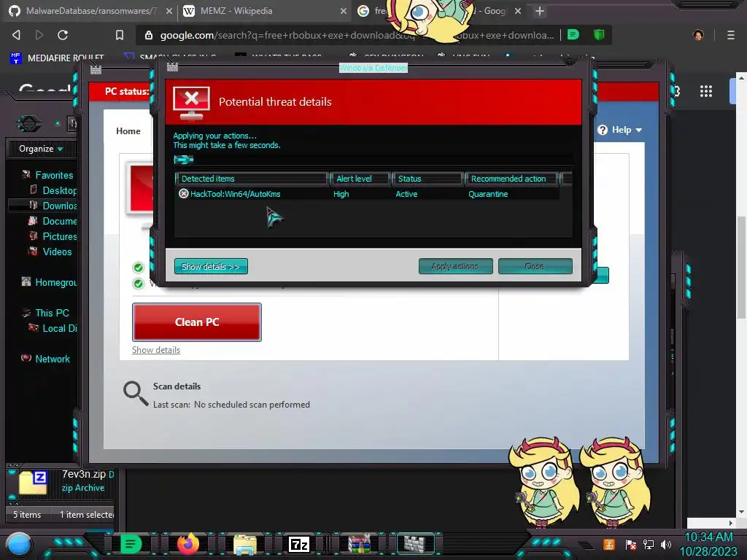
Task: Click Show details link under Clean PC
Action: click(x=156, y=350)
